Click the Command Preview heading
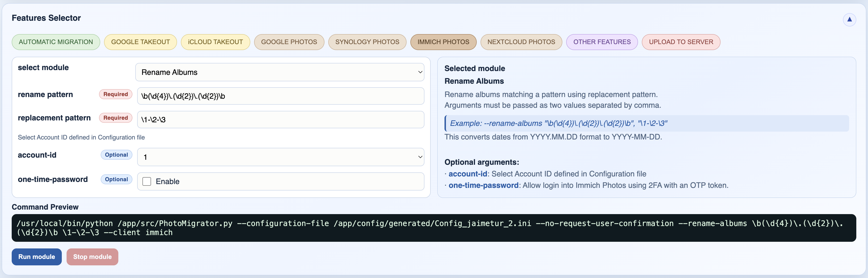The width and height of the screenshot is (868, 278). (45, 207)
